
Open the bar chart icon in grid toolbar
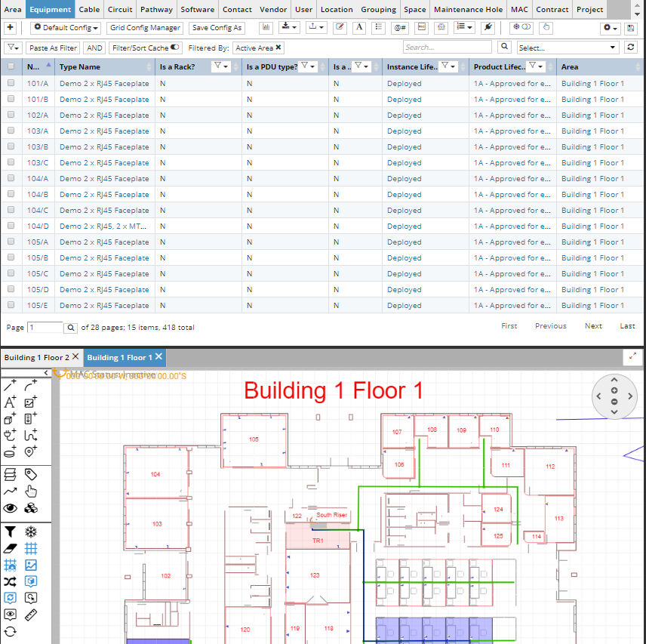coord(266,28)
